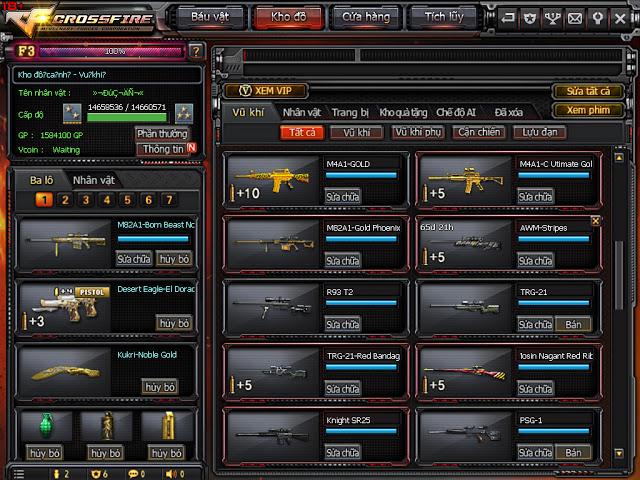Open the mail envelope icon
Screen dimensions: 640x480
575,18
